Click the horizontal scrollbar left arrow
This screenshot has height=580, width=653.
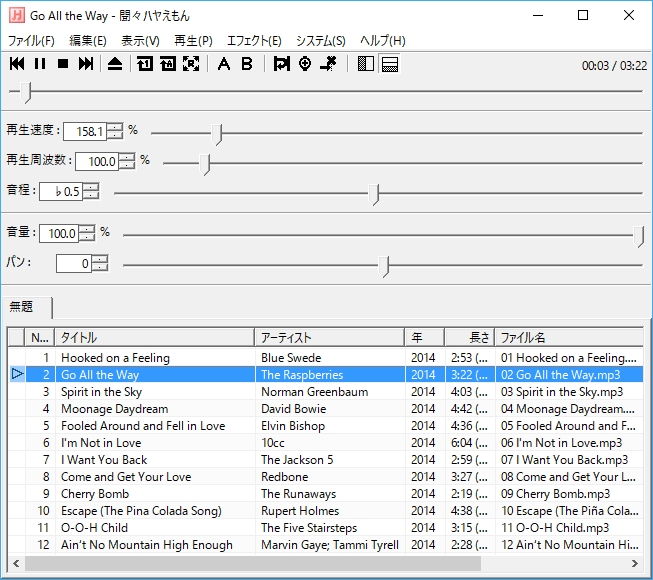[x=16, y=563]
